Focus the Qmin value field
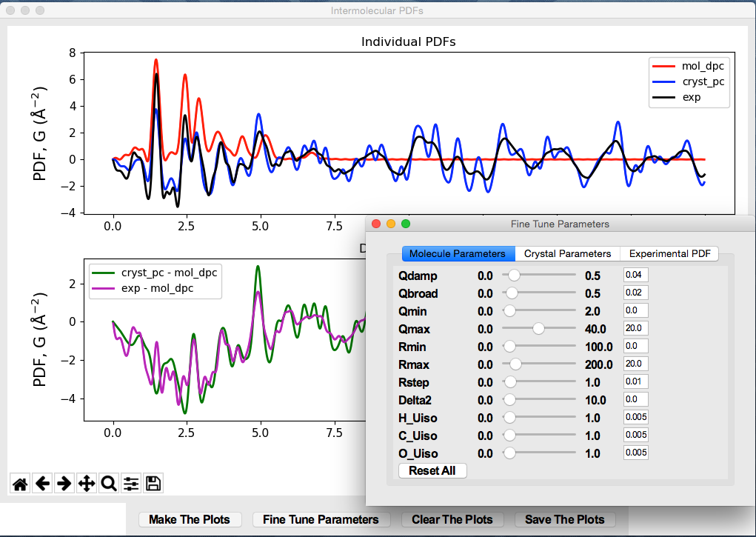The height and width of the screenshot is (537, 756). click(x=635, y=310)
